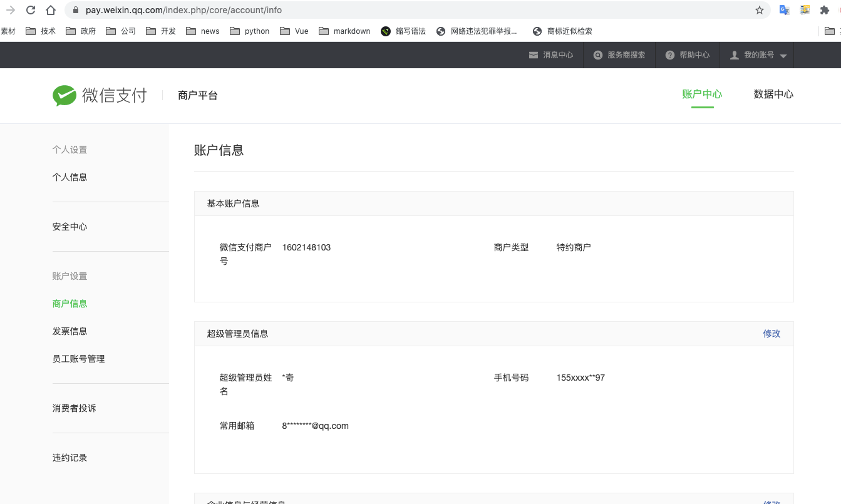The width and height of the screenshot is (841, 504).
Task: Open the markdown bookmark folder
Action: click(x=344, y=31)
